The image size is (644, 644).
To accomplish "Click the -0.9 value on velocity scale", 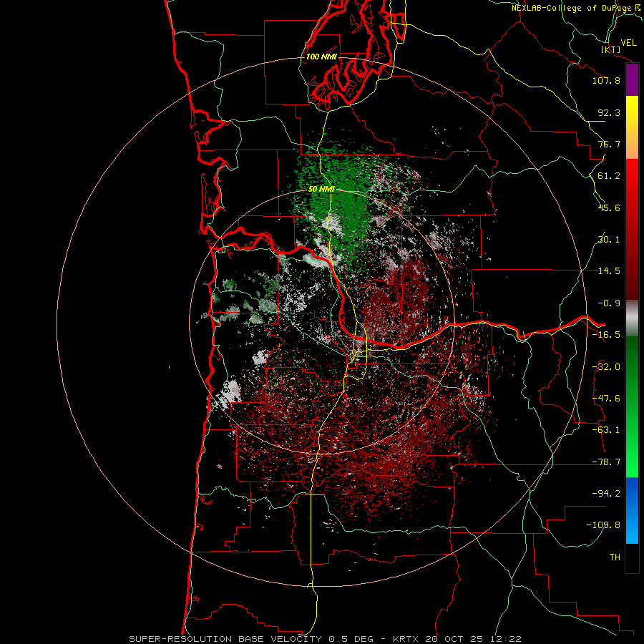I will click(609, 303).
